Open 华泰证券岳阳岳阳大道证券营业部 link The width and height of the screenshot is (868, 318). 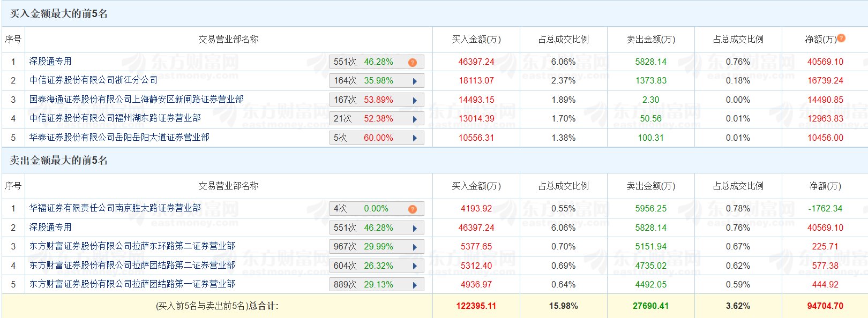click(x=119, y=138)
